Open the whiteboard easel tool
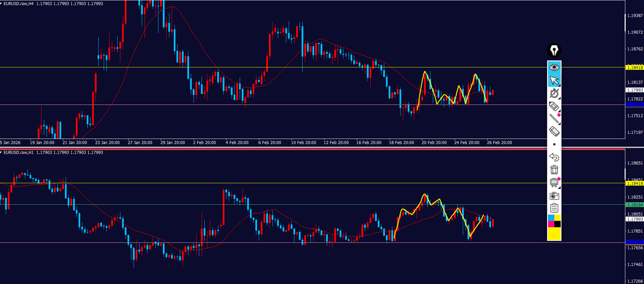The width and height of the screenshot is (644, 284). (554, 183)
